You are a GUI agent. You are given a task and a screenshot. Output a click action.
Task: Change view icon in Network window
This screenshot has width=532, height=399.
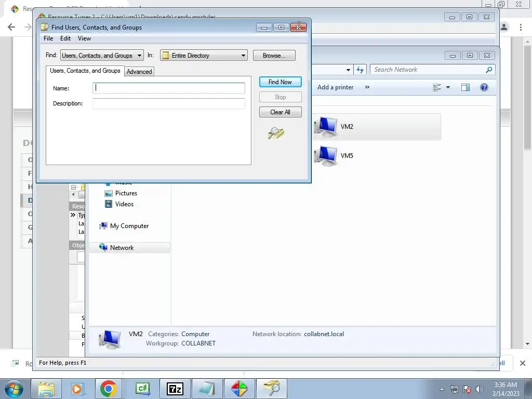coord(437,87)
